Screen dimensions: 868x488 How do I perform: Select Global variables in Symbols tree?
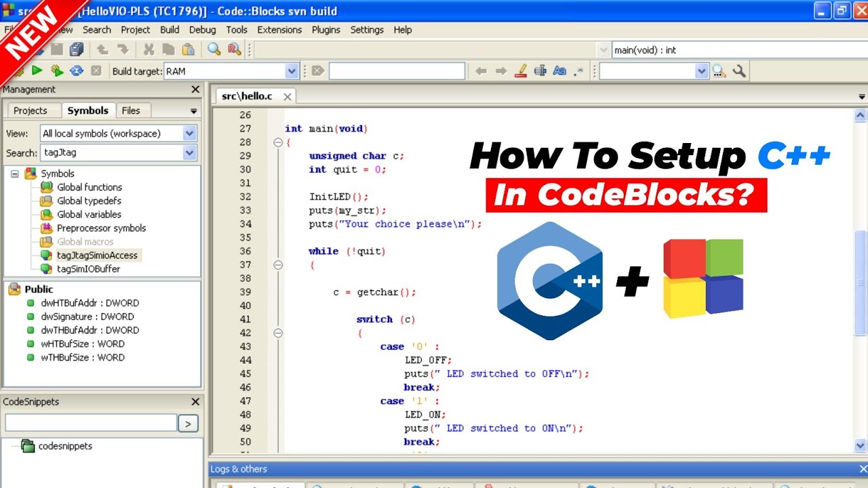[x=88, y=214]
